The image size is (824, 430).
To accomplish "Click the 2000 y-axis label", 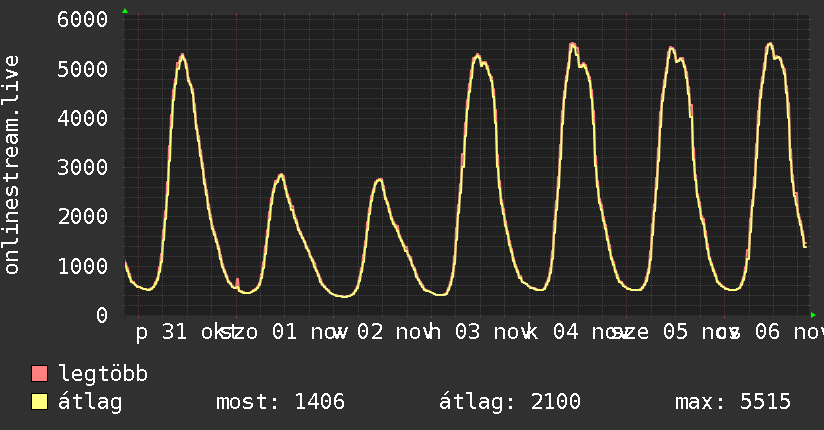I will (x=83, y=216).
